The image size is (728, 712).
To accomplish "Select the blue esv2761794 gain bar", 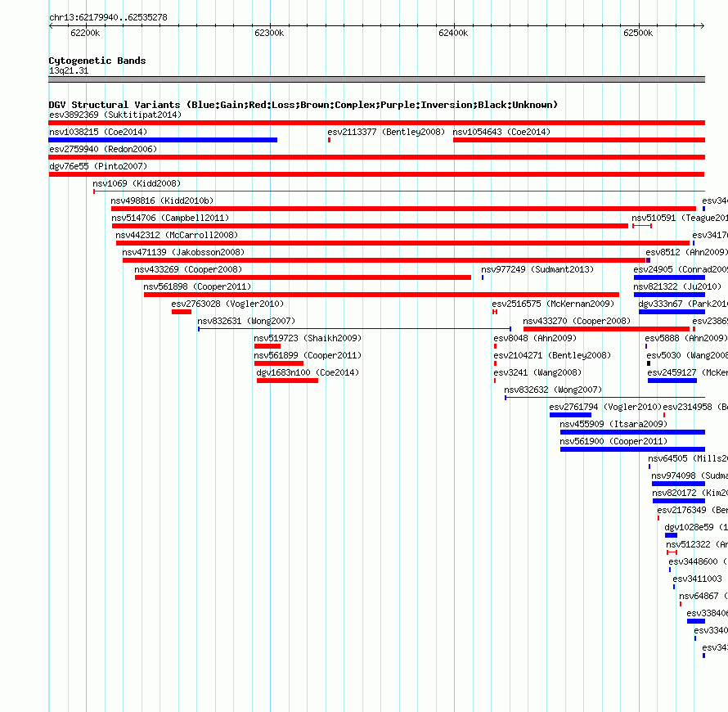I will [x=571, y=415].
